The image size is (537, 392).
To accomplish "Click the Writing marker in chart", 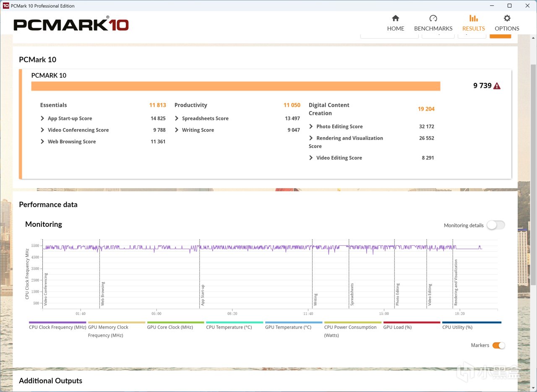I will [315, 299].
